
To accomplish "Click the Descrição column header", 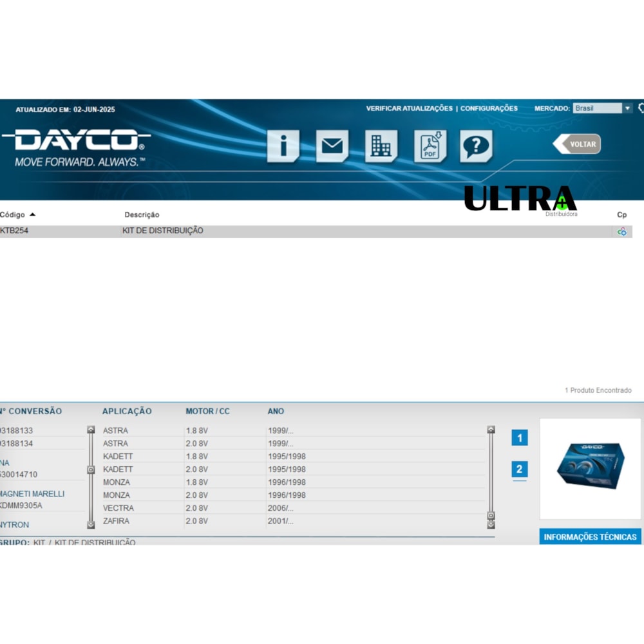I will click(x=142, y=215).
